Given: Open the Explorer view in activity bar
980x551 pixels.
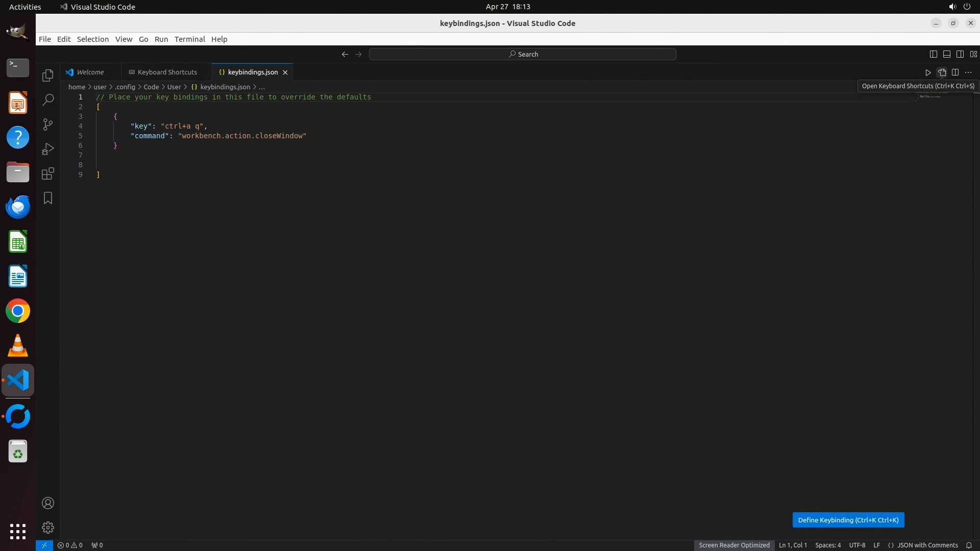Looking at the screenshot, I should (48, 76).
